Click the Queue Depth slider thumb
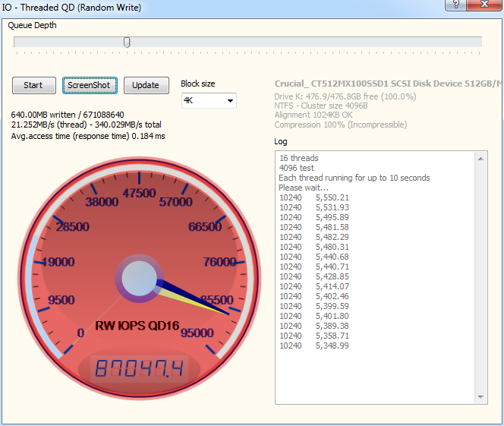Viewport: 504px width, 426px height. coord(127,43)
